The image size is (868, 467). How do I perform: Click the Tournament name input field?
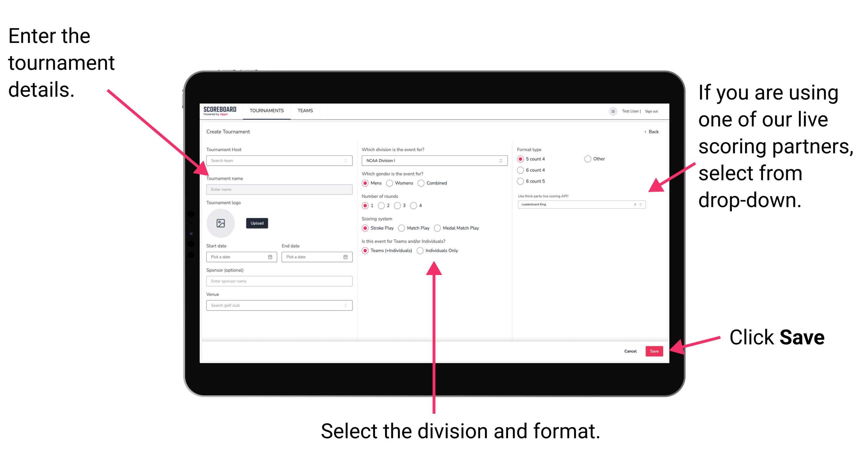tap(278, 190)
